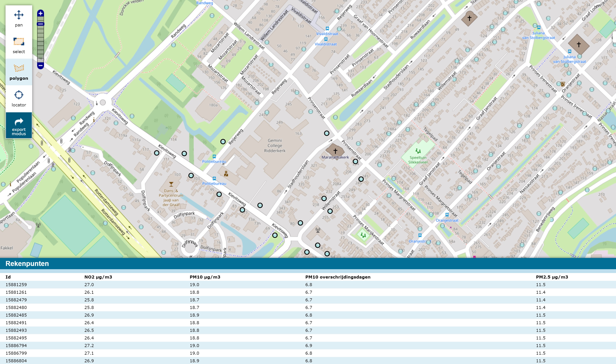This screenshot has height=364, width=616.
Task: Select table row with Id 15881259
Action: coord(16,285)
